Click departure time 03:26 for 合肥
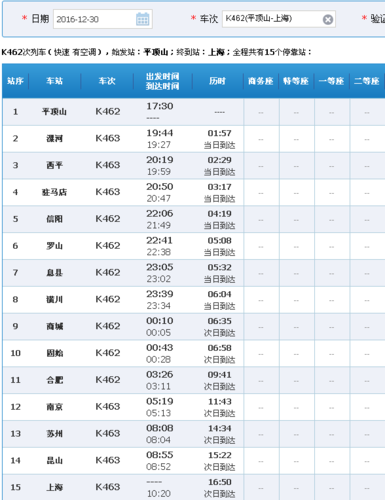This screenshot has width=385, height=500. (x=160, y=374)
